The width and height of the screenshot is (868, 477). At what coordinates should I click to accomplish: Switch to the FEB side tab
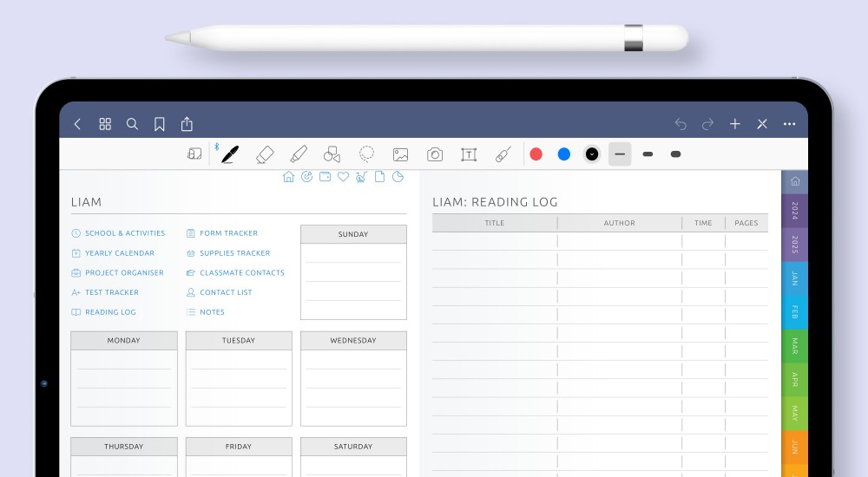[x=794, y=312]
